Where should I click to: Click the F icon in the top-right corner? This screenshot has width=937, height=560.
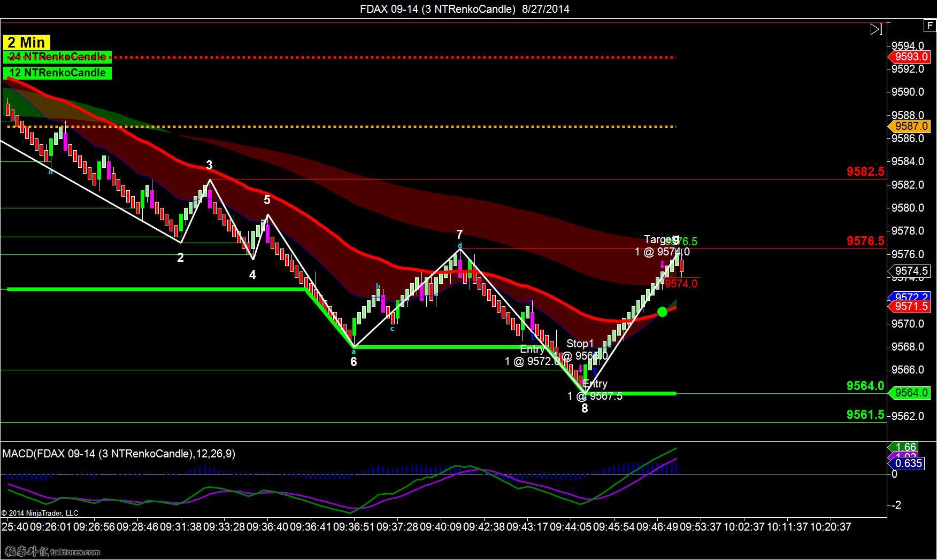pyautogui.click(x=930, y=26)
